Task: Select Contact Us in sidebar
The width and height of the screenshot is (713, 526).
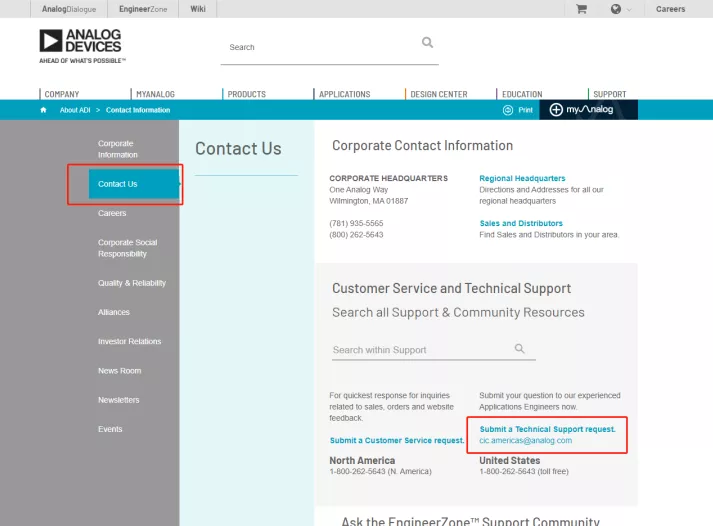Action: tap(135, 184)
